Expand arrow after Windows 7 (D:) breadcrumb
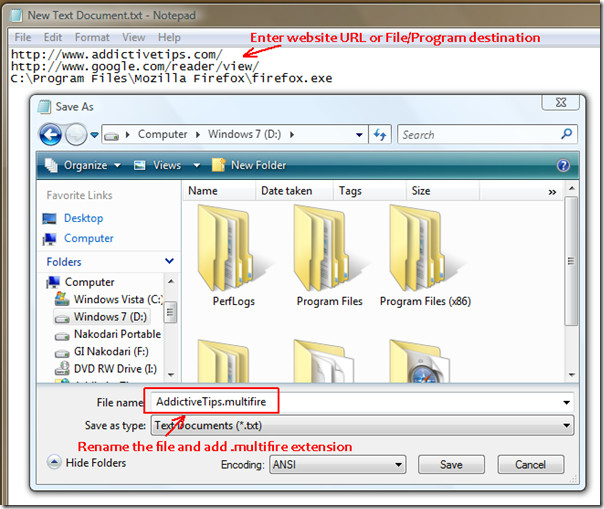 click(x=292, y=134)
